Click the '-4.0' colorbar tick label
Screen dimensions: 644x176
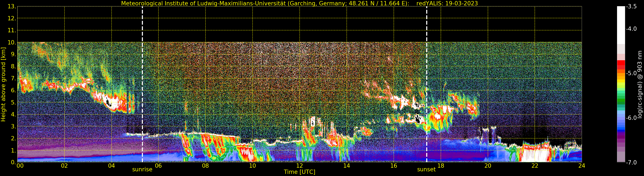[631, 29]
